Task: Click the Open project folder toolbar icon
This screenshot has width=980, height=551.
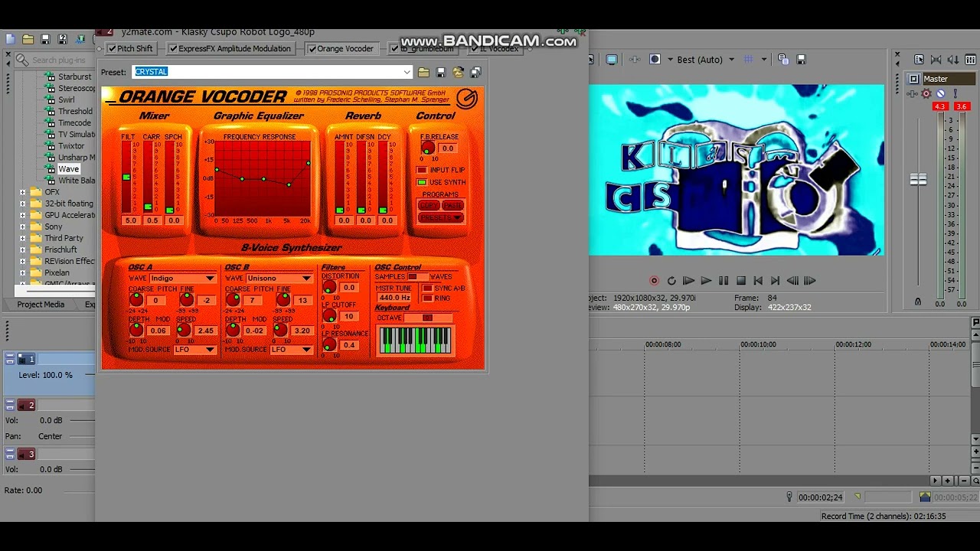Action: 28,39
